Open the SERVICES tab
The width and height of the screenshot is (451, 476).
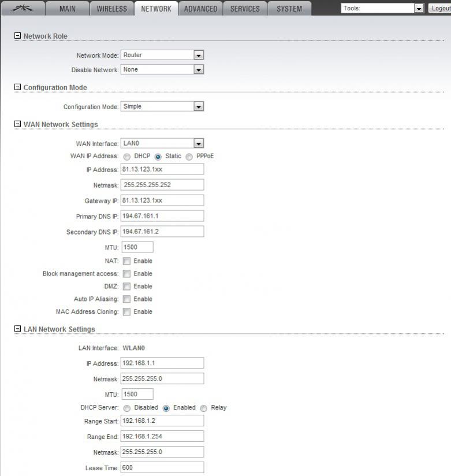click(x=245, y=9)
